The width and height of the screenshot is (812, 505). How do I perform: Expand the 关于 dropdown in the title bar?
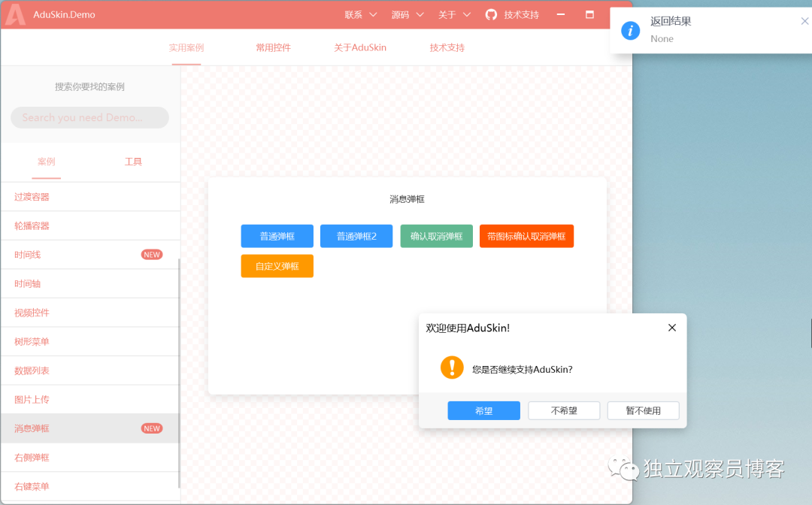[454, 14]
